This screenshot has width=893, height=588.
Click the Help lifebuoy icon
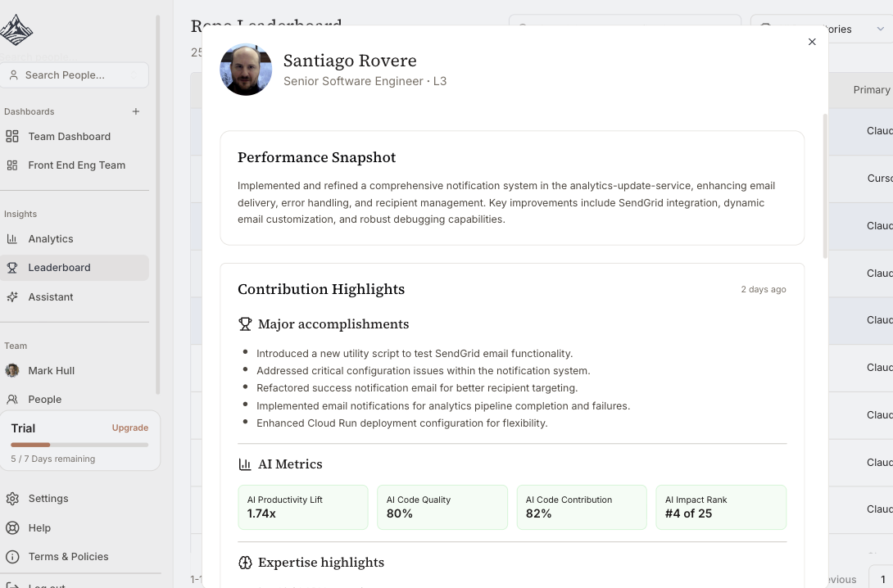click(12, 528)
